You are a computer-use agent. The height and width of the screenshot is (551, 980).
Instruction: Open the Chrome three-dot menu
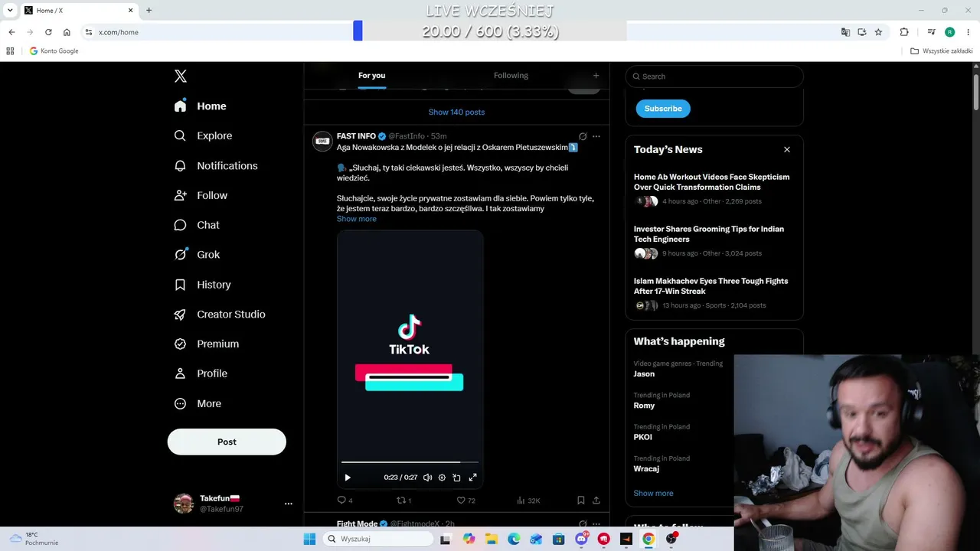click(969, 32)
